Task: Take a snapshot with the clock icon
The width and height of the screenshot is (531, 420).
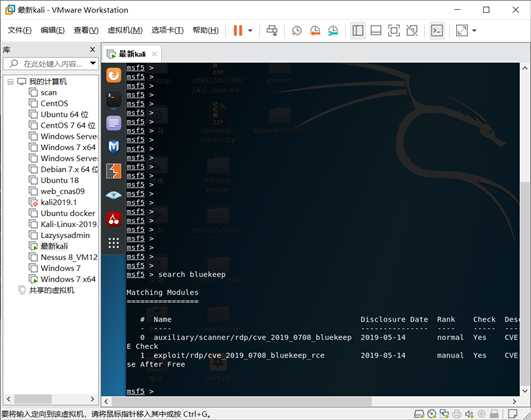Action: tap(297, 30)
